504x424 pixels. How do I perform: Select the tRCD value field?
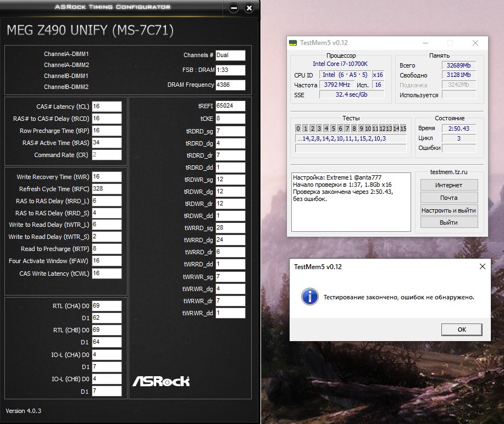click(107, 119)
